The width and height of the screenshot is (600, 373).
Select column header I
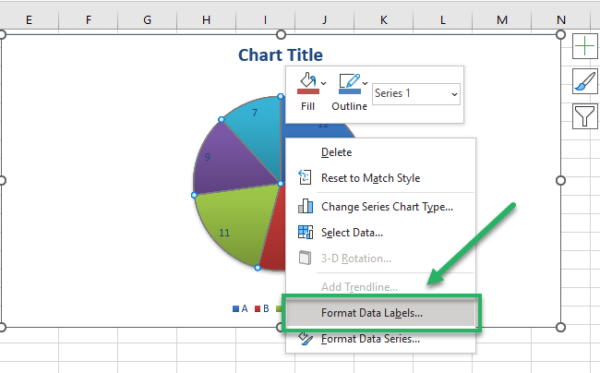point(265,20)
